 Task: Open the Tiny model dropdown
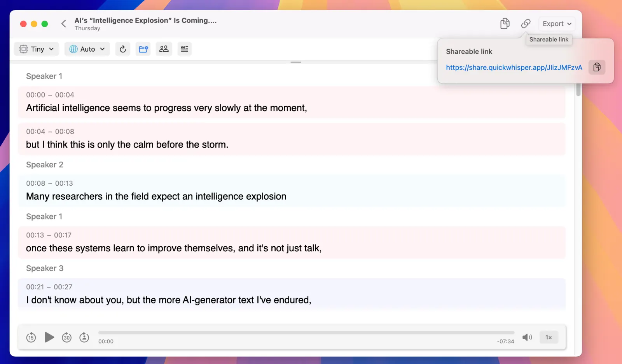click(x=37, y=49)
